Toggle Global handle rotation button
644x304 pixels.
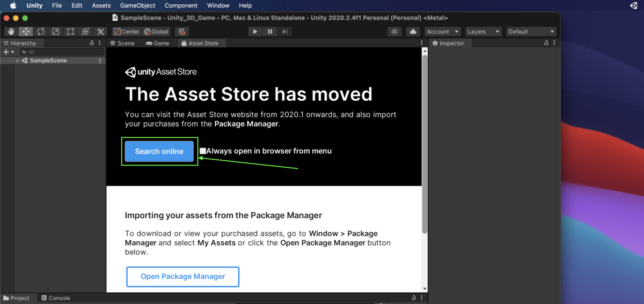pyautogui.click(x=156, y=32)
